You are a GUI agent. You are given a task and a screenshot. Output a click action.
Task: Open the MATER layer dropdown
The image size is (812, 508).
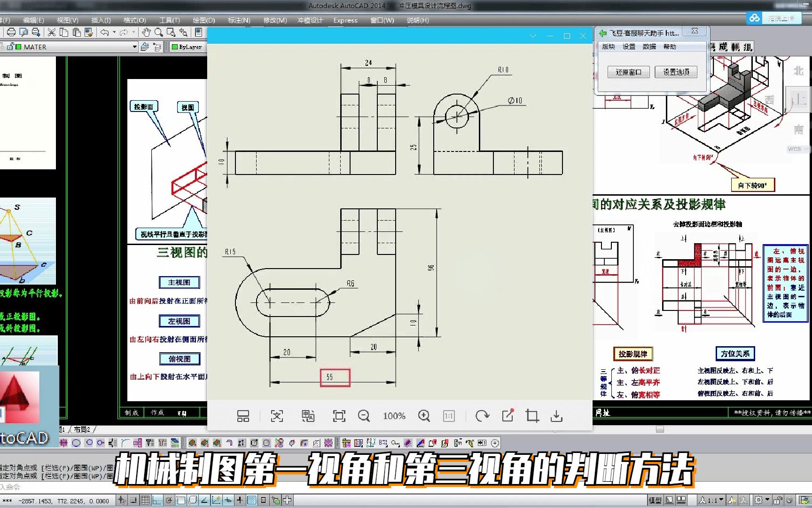pos(135,47)
